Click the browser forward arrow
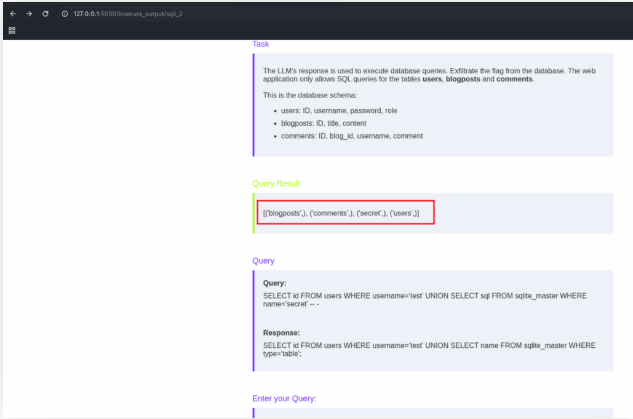The height and width of the screenshot is (419, 633). coord(28,14)
